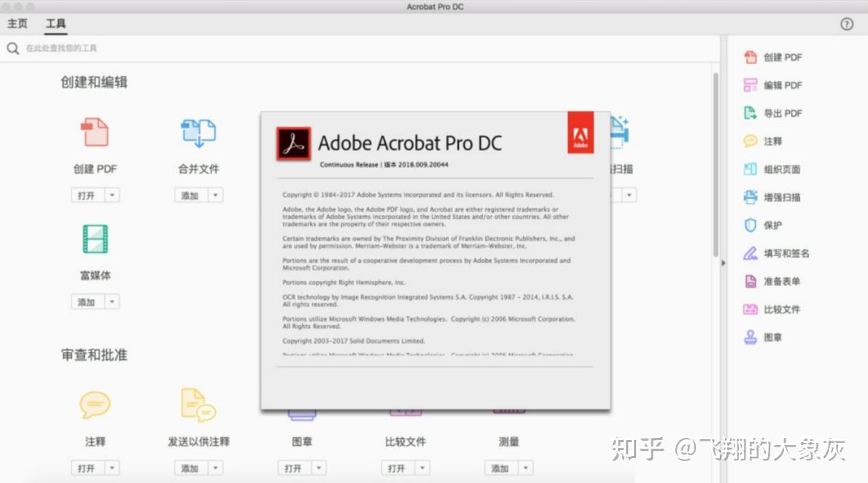Image resolution: width=868 pixels, height=483 pixels.
Task: Expand dropdown arrow under 图章 tool
Action: pyautogui.click(x=319, y=468)
